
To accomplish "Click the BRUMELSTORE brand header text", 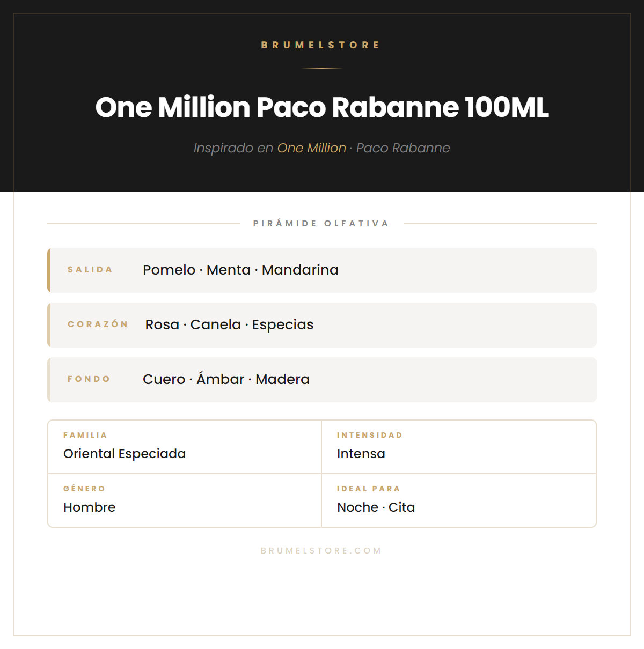I will coord(320,45).
